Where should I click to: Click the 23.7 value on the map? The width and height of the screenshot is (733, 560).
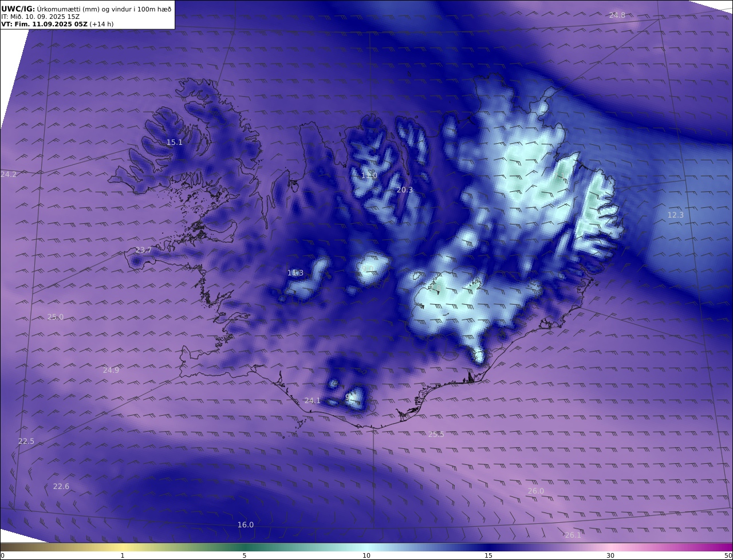coord(144,250)
